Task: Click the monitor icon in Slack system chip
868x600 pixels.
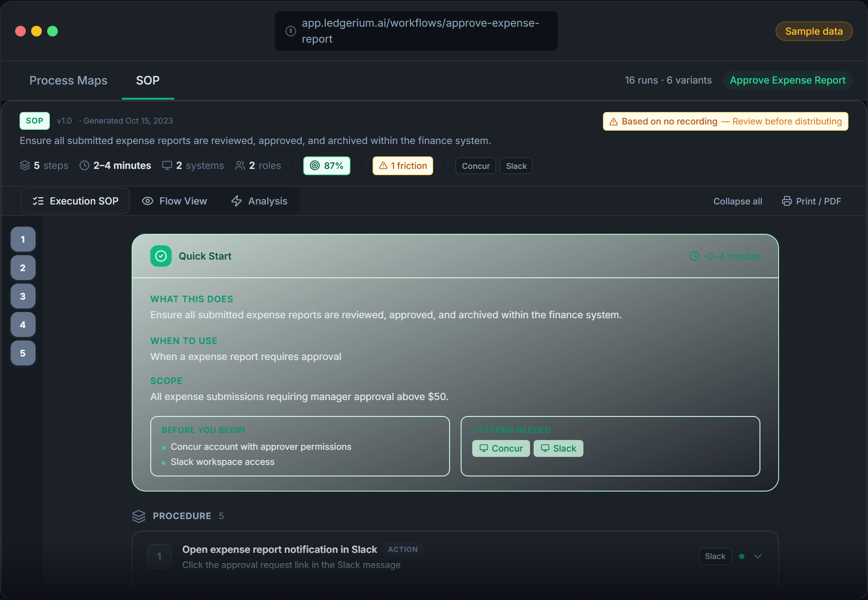Action: (545, 448)
